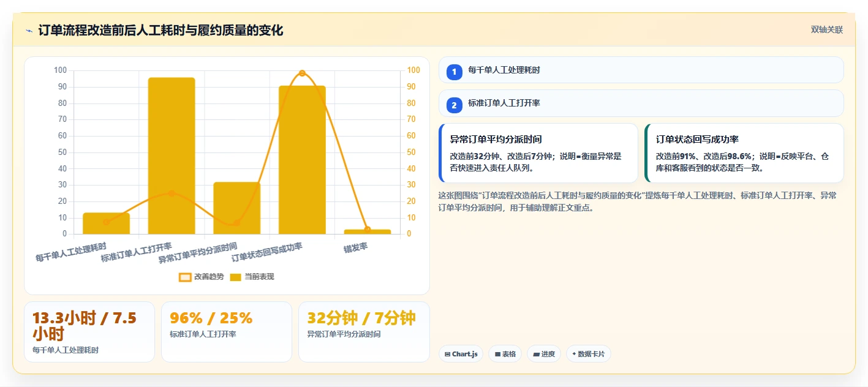Select the Chart.js tag

[461, 354]
